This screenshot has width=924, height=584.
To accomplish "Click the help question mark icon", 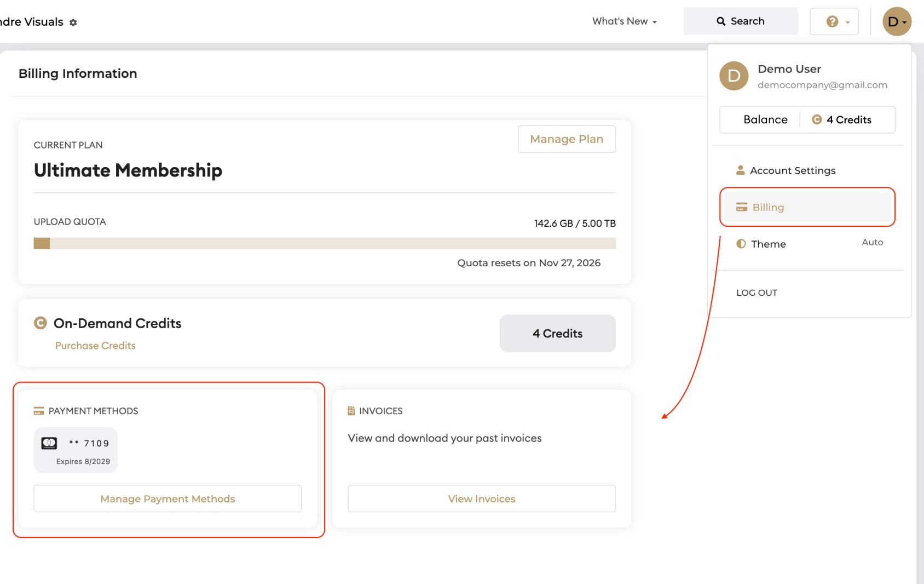I will [832, 21].
